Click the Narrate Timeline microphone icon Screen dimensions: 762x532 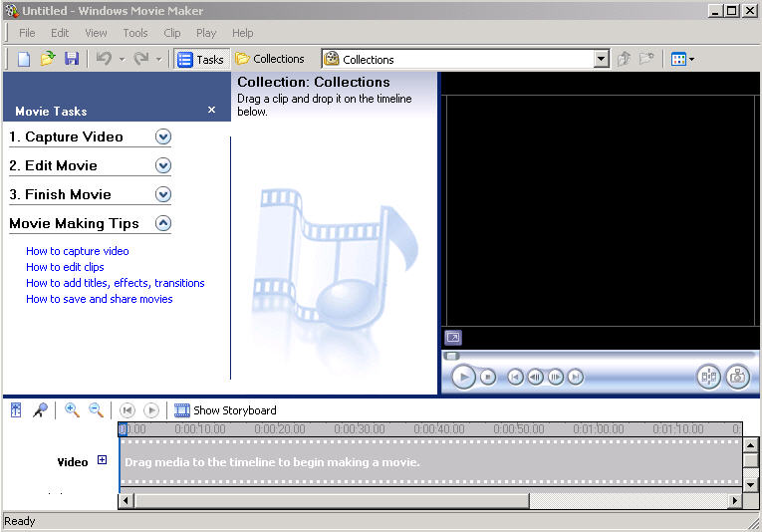(40, 410)
